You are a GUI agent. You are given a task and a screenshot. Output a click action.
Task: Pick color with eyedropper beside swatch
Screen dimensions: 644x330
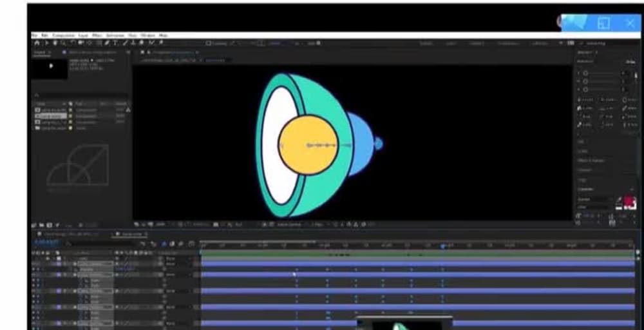620,199
